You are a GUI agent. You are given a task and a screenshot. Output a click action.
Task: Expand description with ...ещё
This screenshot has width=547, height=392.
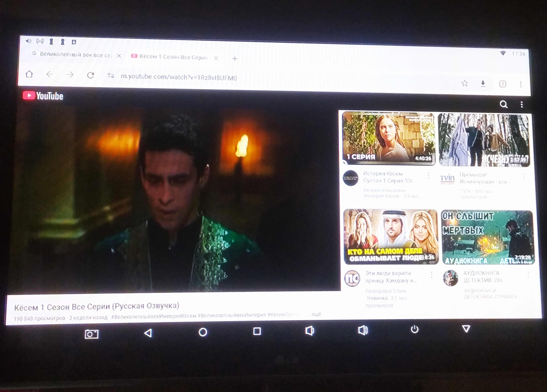click(315, 314)
